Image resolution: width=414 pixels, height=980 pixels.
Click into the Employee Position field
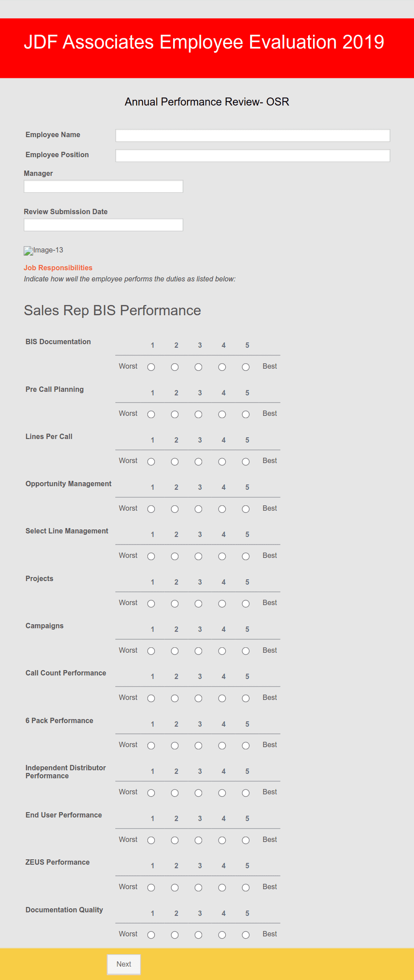click(253, 155)
